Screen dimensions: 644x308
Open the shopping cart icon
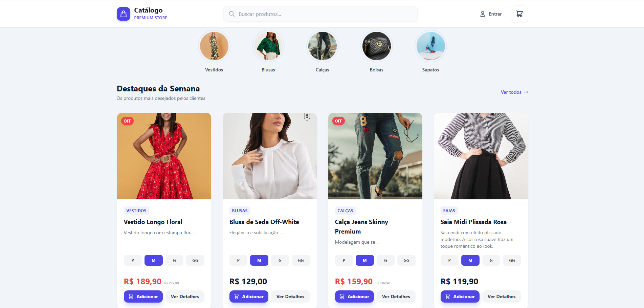pyautogui.click(x=519, y=14)
